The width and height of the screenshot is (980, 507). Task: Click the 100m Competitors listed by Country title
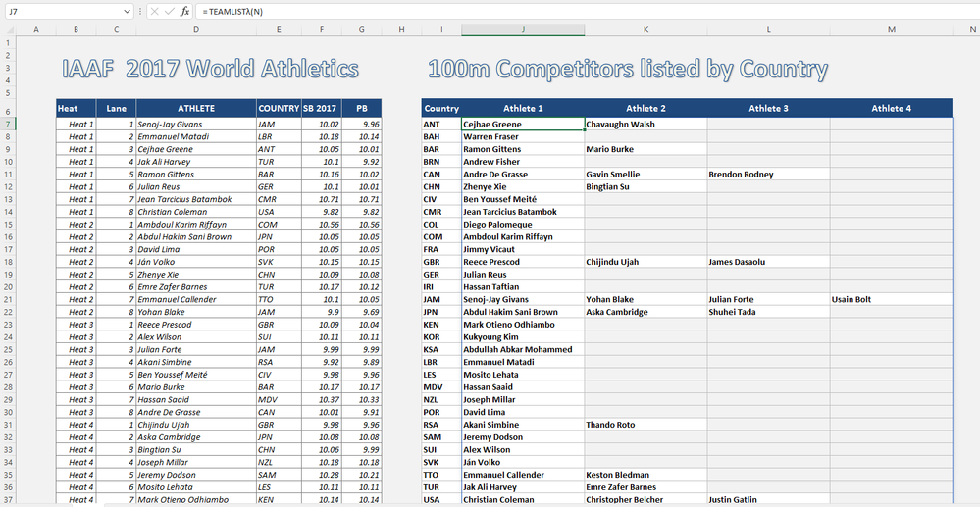[628, 70]
